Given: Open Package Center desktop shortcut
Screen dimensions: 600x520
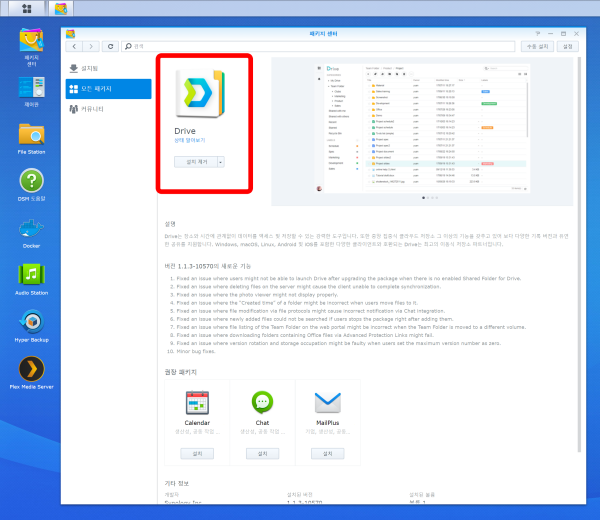Looking at the screenshot, I should (x=31, y=47).
